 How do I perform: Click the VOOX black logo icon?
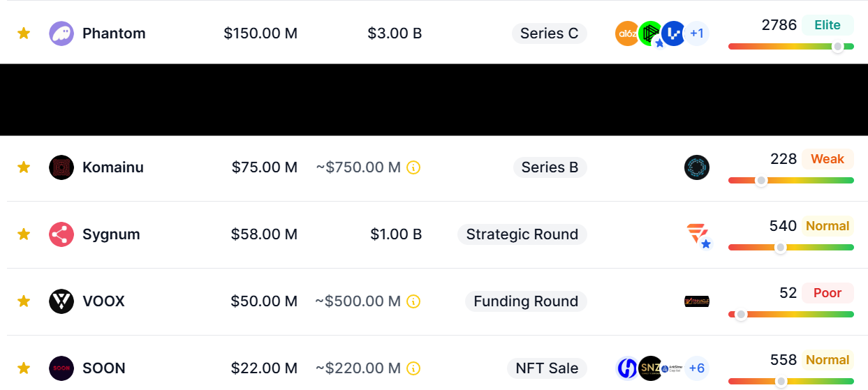click(61, 301)
